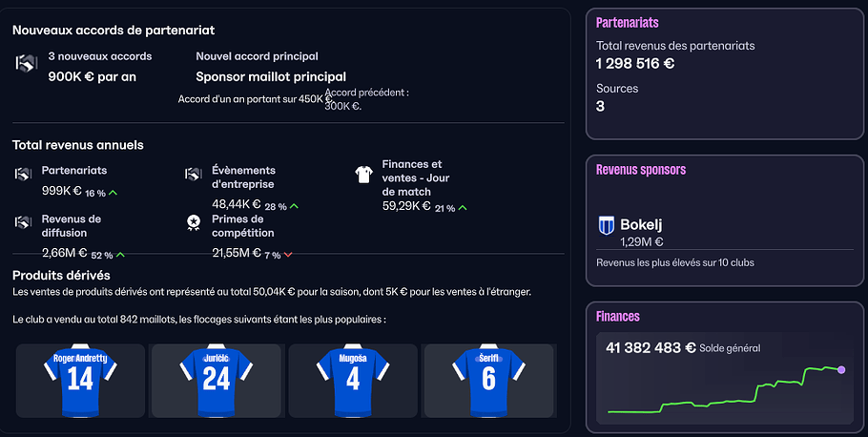Open the Finances panel heading

pos(618,316)
